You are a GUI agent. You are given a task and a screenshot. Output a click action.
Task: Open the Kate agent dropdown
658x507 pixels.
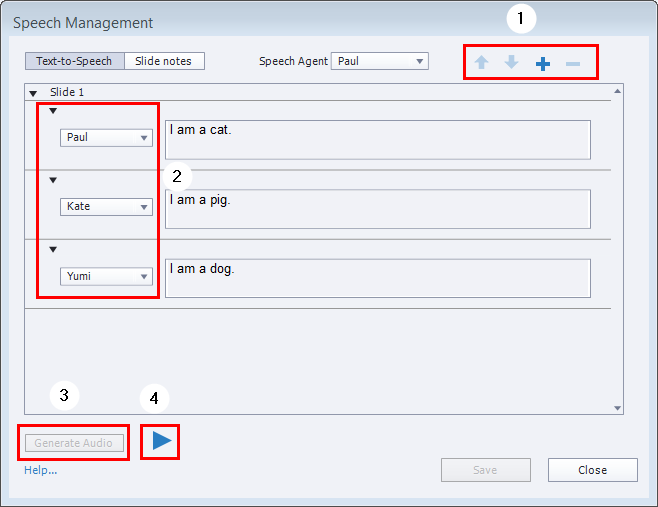[106, 207]
